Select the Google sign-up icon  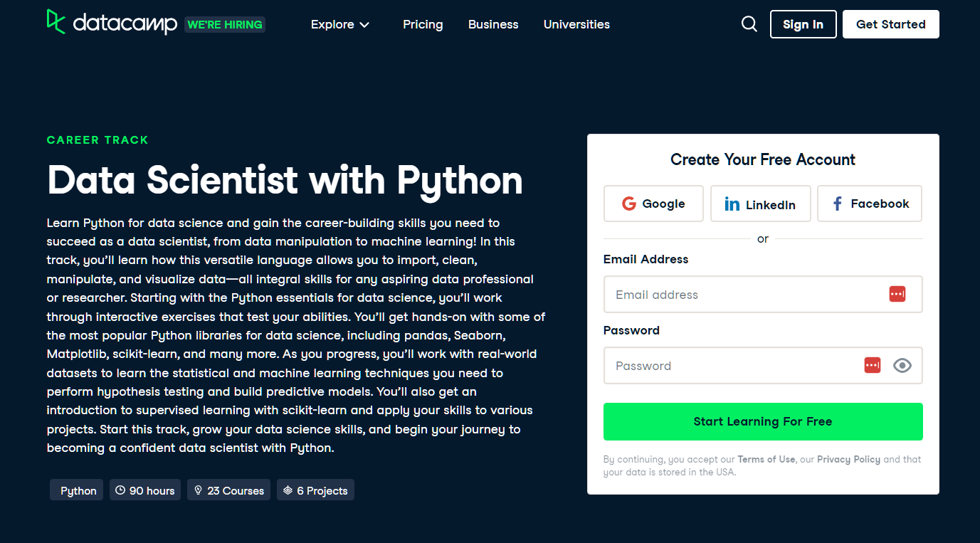click(x=629, y=204)
